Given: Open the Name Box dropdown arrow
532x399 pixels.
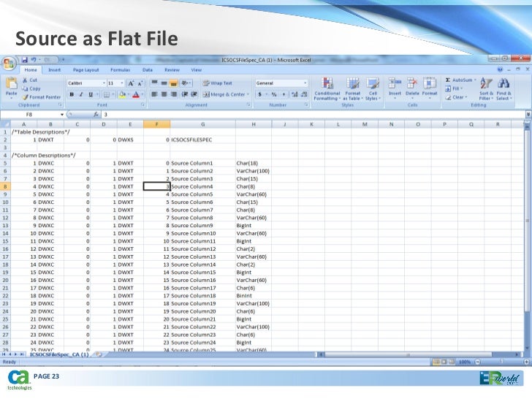Looking at the screenshot, I should pos(61,115).
